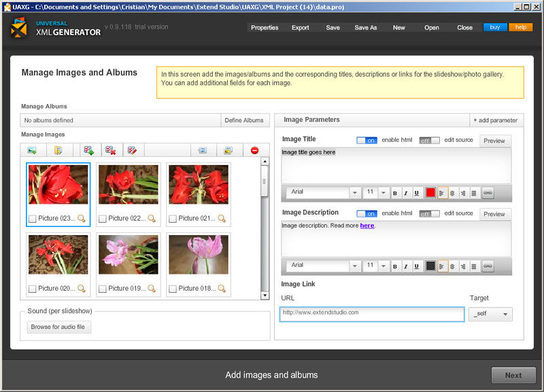Apply bold in the Image Title toolbar
This screenshot has height=392, width=544.
click(x=395, y=193)
